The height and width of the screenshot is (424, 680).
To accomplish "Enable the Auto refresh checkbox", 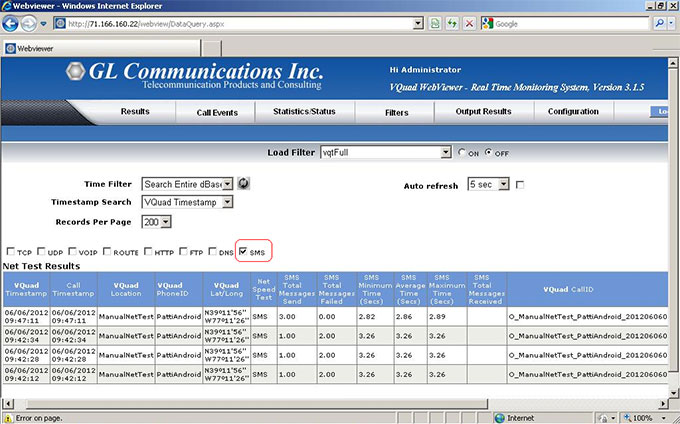I will (520, 185).
